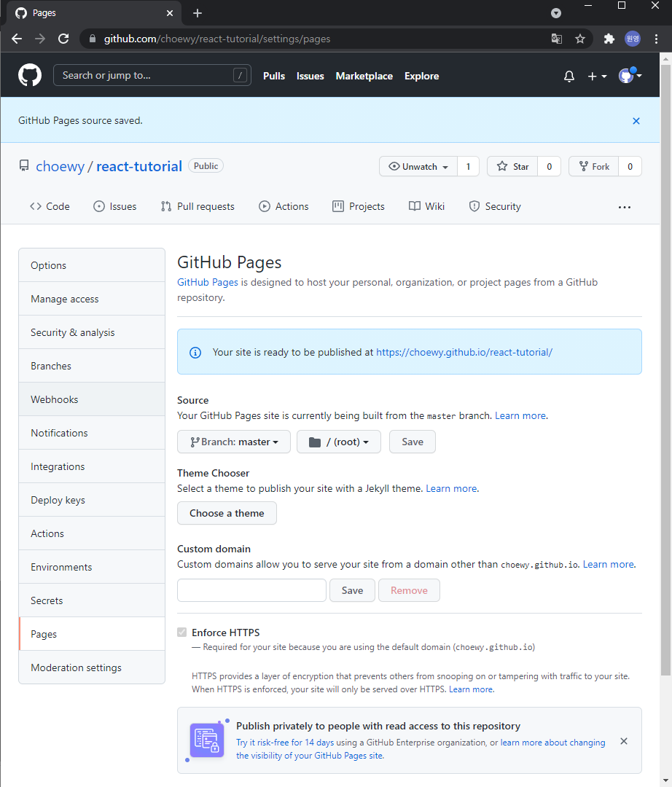Open the plus create-new menu
This screenshot has height=787, width=672.
[597, 77]
